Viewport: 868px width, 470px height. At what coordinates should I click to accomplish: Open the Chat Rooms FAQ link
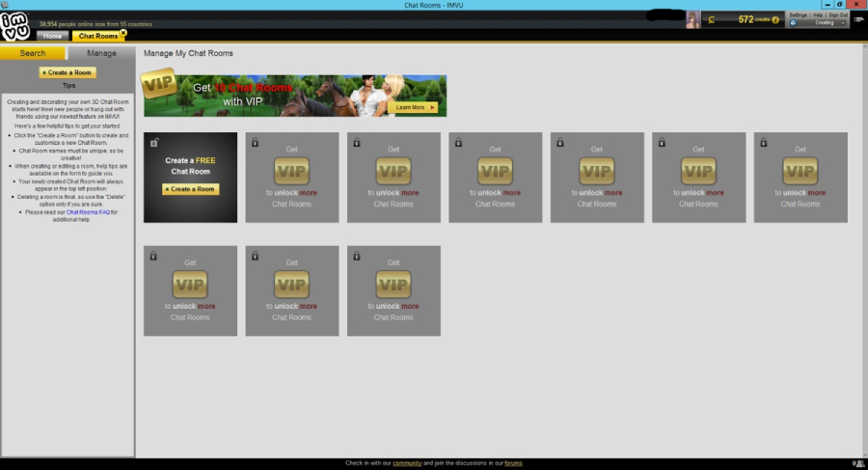coord(88,212)
